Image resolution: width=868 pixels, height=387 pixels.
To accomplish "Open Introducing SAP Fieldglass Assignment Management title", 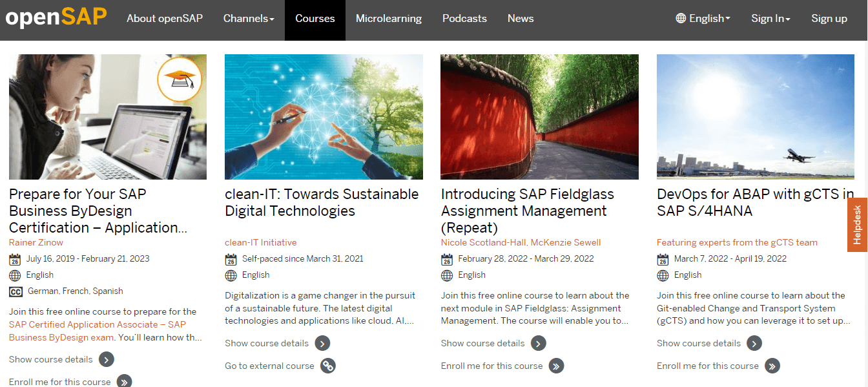I will point(528,211).
